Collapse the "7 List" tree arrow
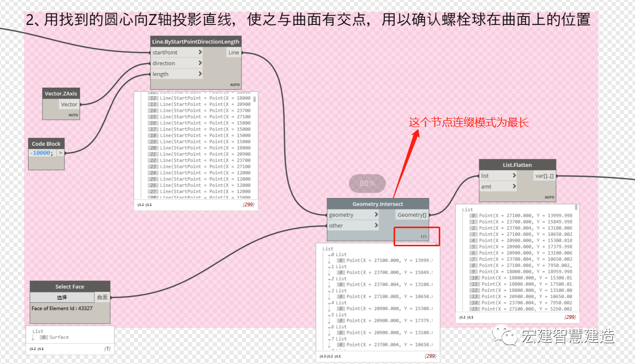 point(329,339)
